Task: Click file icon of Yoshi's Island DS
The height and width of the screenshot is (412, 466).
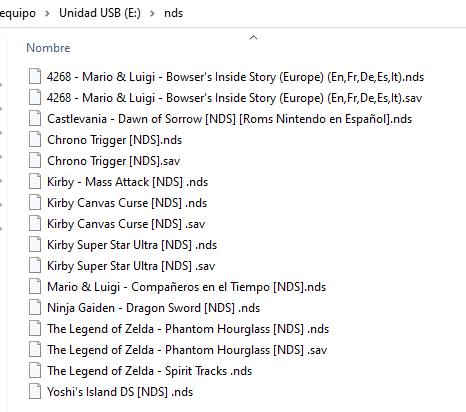Action: 35,391
